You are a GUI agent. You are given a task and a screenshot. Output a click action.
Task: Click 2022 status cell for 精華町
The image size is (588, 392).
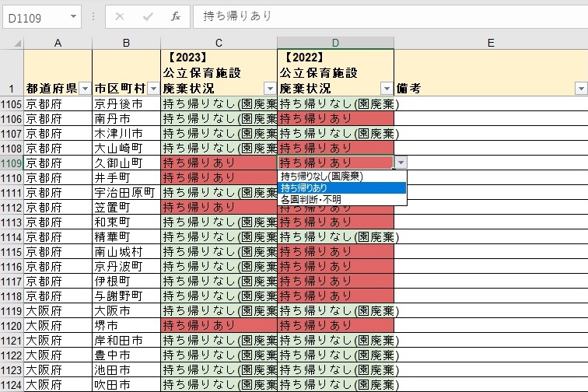(x=336, y=237)
